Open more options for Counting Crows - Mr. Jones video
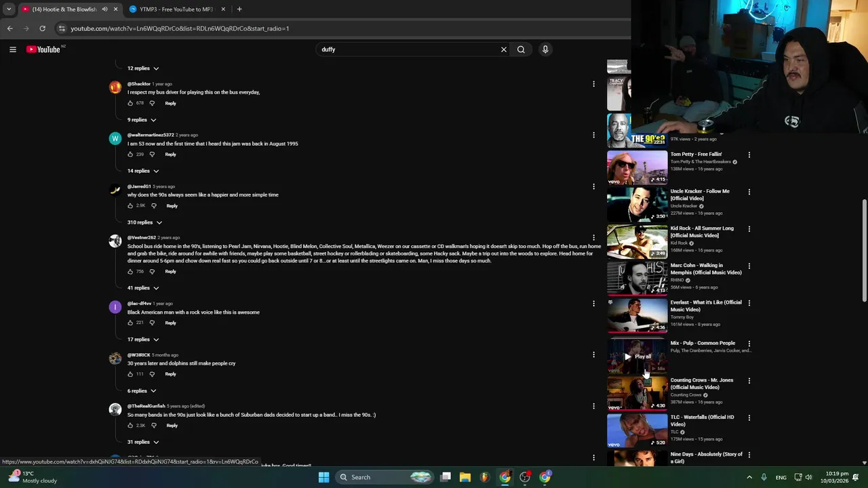This screenshot has width=868, height=488. pos(749,381)
